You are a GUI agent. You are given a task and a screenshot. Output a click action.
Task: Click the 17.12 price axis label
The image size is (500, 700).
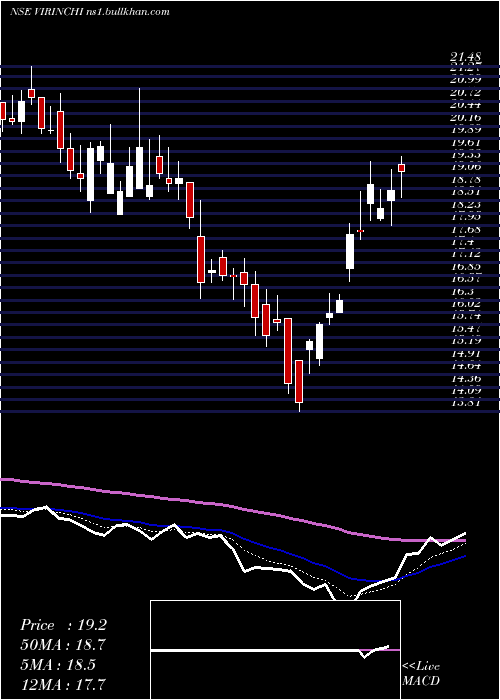pos(466,254)
